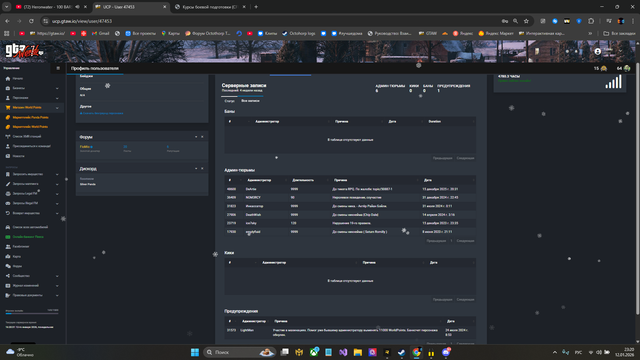Click the car icon for the vehicle list

[8, 227]
